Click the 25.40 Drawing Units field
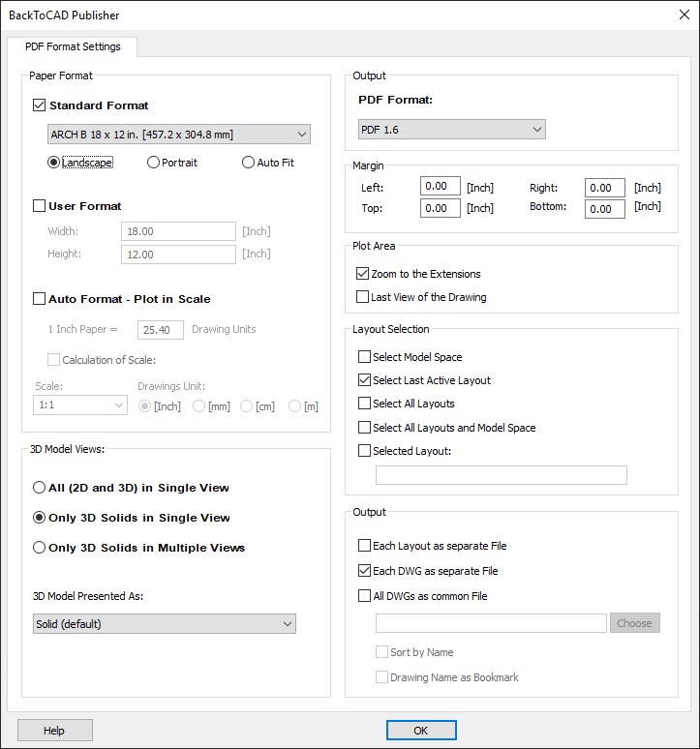Image resolution: width=700 pixels, height=749 pixels. [x=161, y=330]
